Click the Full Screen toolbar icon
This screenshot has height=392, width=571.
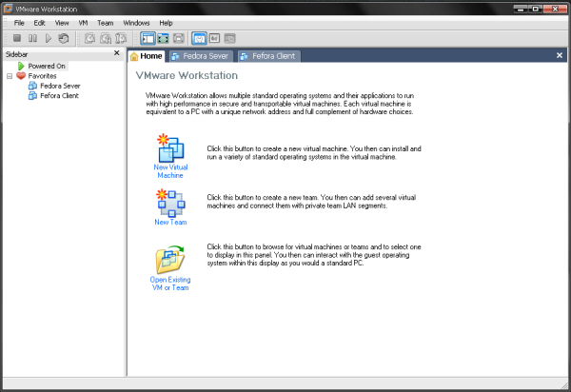click(163, 38)
